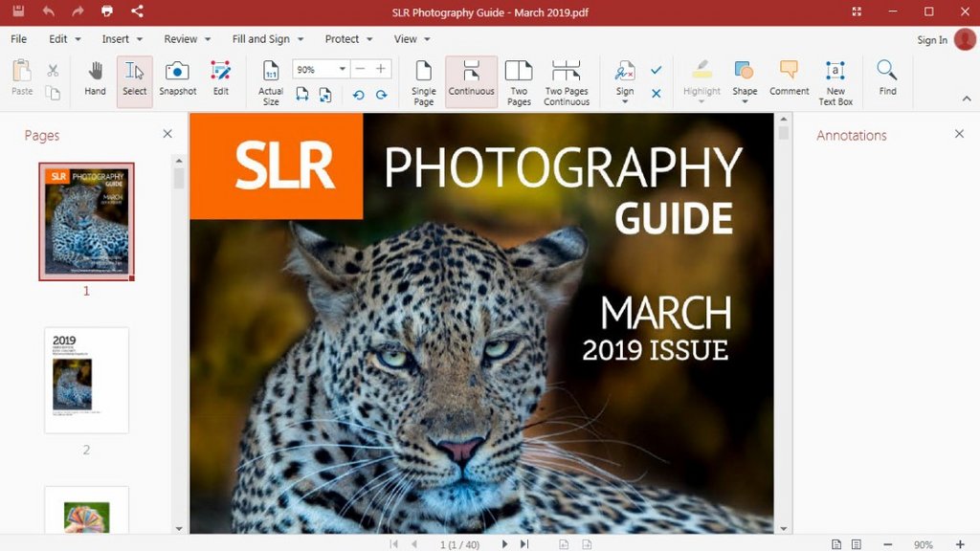Go to last page button
Screen dimensions: 980x551
point(524,544)
